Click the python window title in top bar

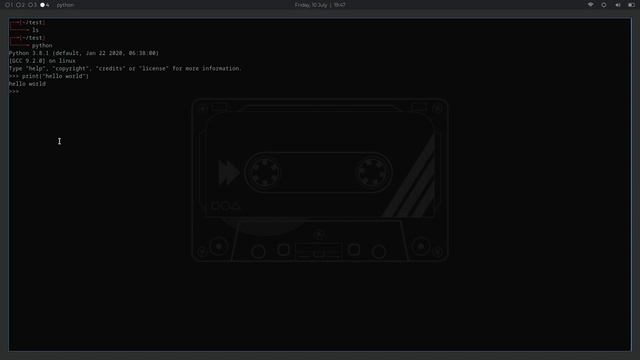click(65, 5)
